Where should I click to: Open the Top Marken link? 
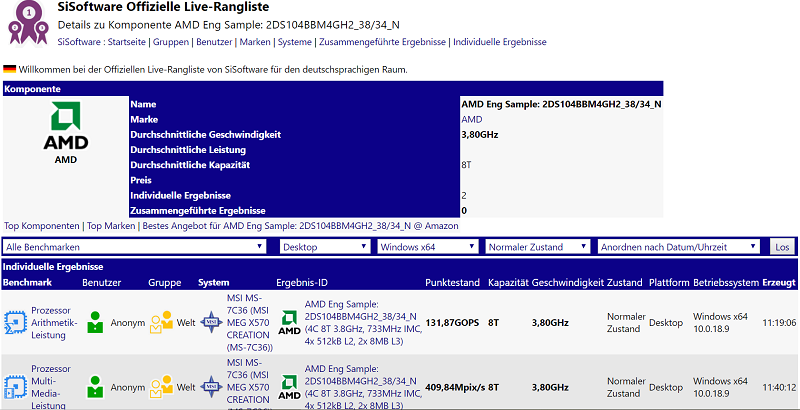coord(111,225)
